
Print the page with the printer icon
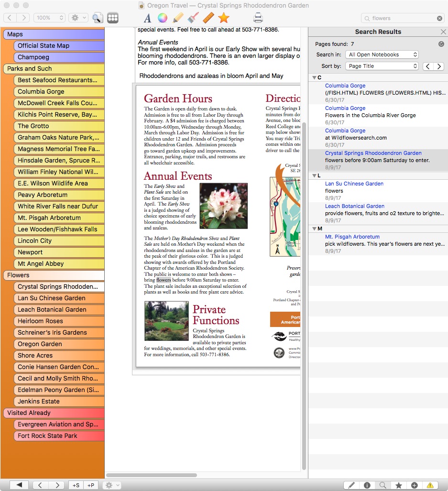[x=258, y=18]
